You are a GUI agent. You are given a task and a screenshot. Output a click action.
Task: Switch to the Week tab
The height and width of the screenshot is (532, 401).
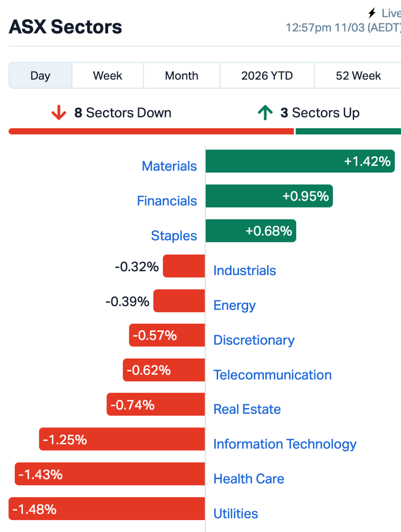tap(108, 75)
